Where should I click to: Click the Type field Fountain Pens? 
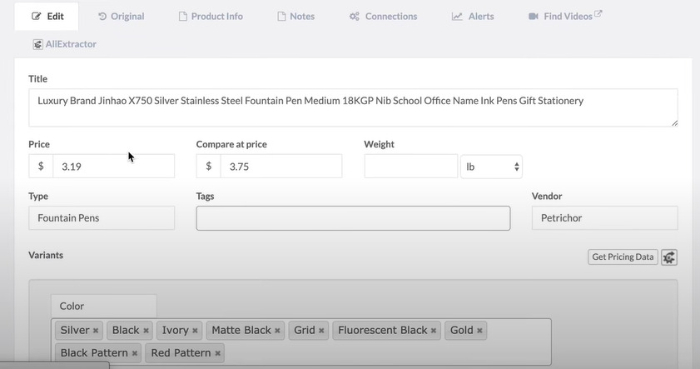101,218
